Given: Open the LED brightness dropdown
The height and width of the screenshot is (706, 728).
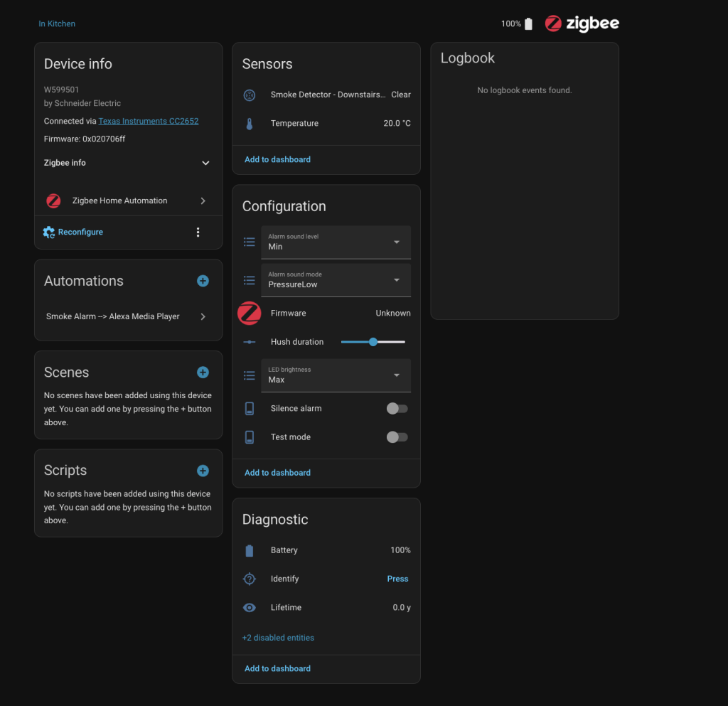Looking at the screenshot, I should 336,375.
